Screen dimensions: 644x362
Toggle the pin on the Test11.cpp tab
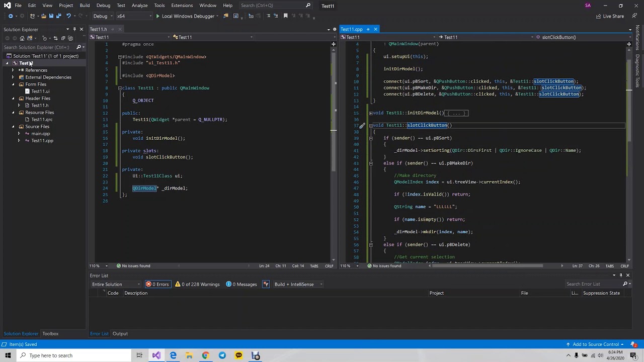[x=368, y=29]
